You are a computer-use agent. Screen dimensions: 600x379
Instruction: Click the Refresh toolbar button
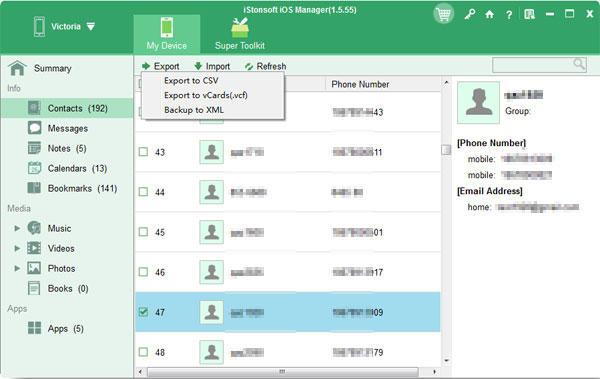[265, 66]
